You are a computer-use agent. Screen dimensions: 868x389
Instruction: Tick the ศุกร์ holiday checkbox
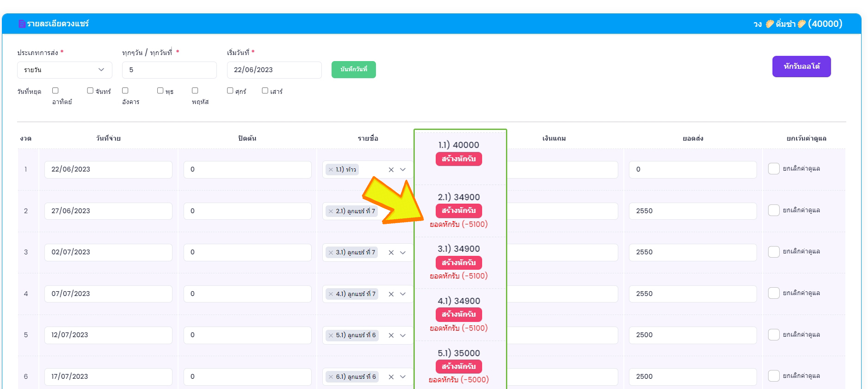(230, 91)
